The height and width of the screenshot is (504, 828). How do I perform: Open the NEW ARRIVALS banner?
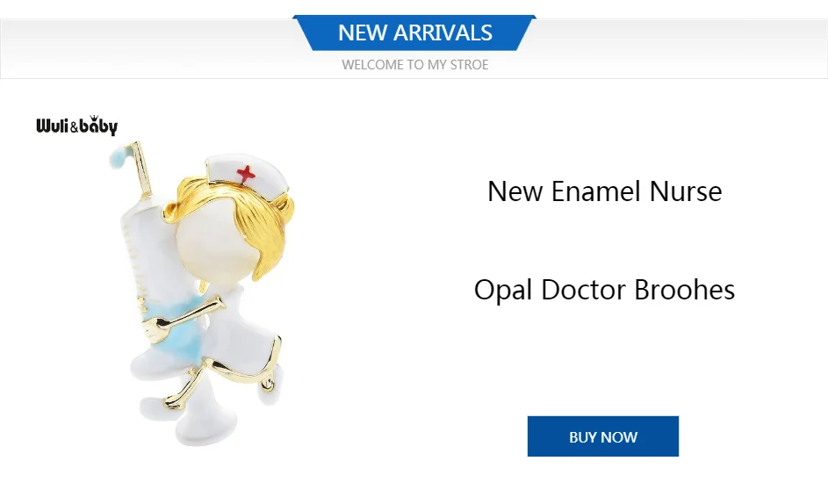click(x=414, y=32)
